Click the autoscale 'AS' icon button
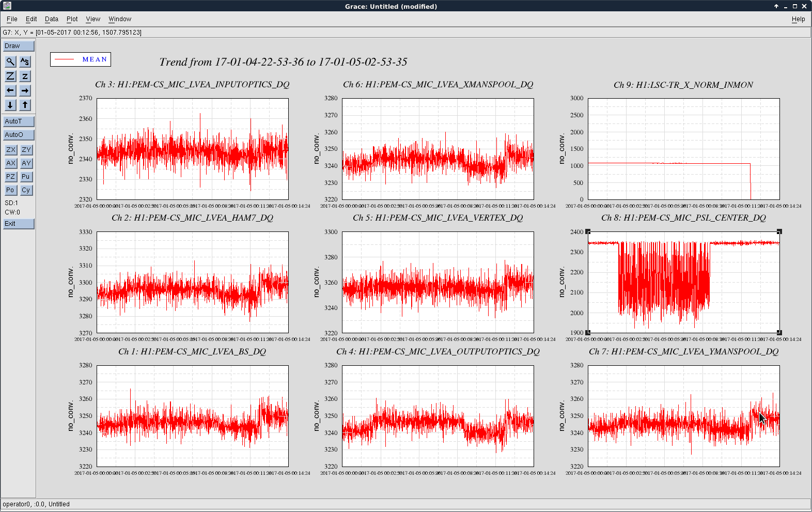The width and height of the screenshot is (812, 512). click(25, 61)
